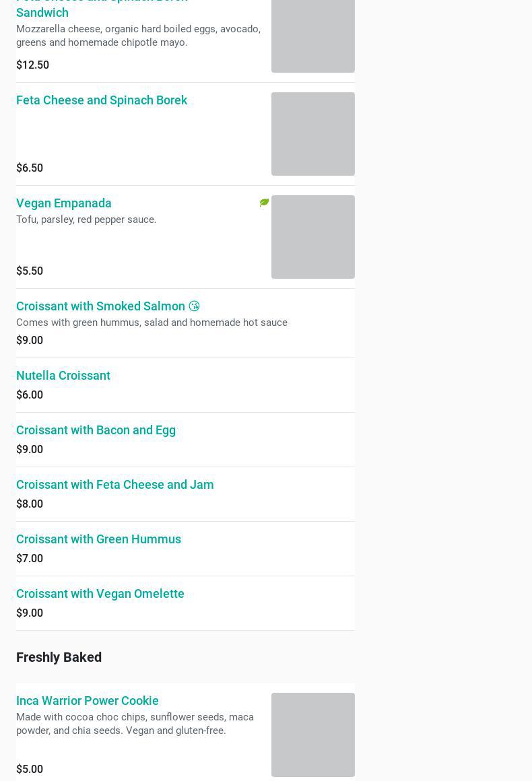Choose Croissant with Vegan Omelette
The image size is (532, 781).
pos(100,594)
